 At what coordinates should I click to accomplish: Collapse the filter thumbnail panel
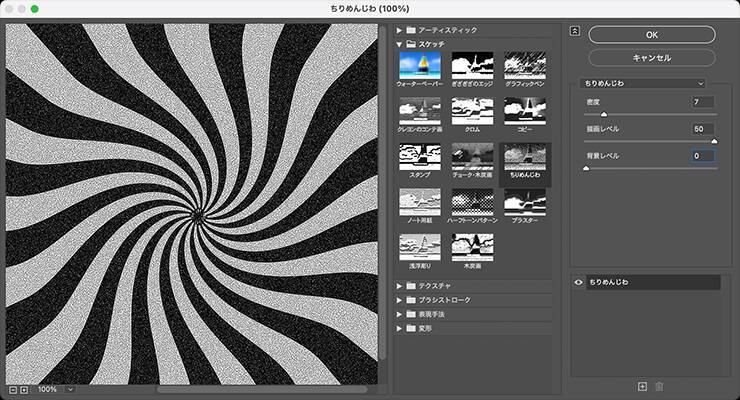click(574, 30)
